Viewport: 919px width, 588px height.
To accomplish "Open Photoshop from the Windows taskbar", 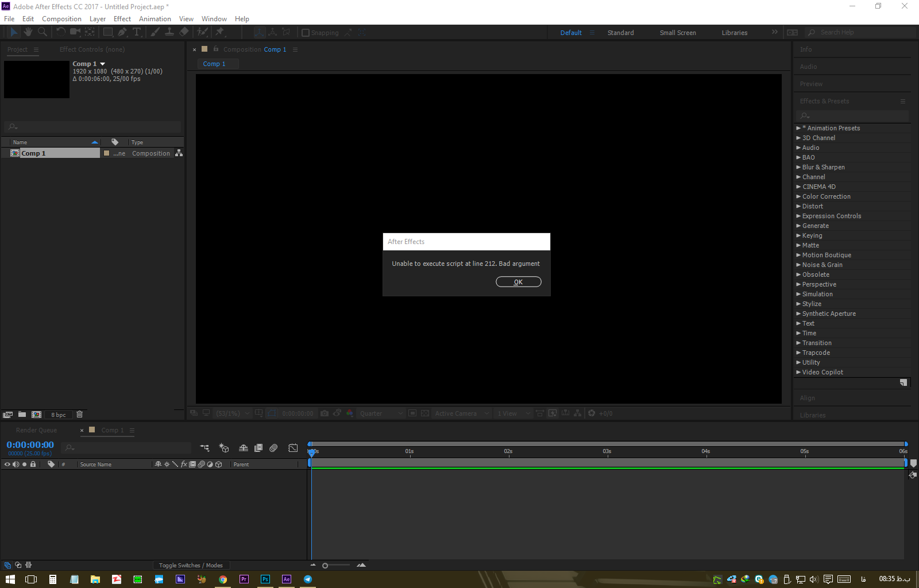I will [x=265, y=579].
